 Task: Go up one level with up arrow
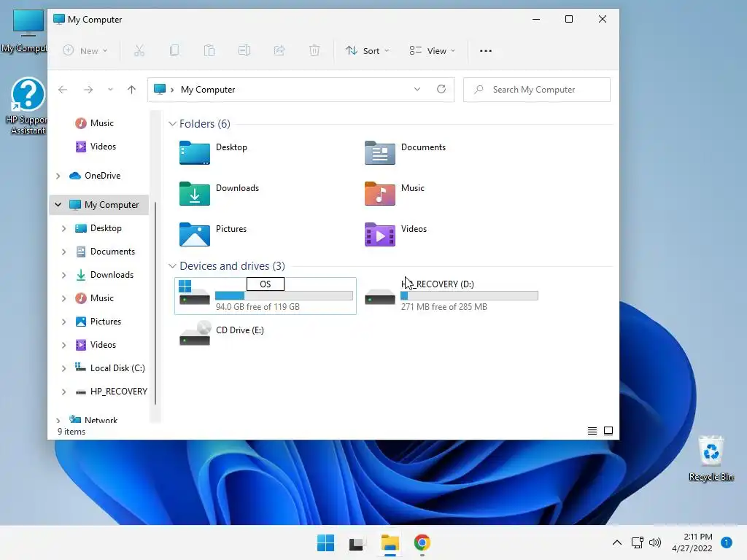tap(132, 90)
